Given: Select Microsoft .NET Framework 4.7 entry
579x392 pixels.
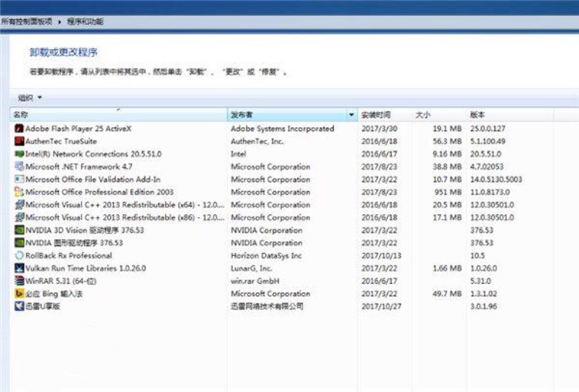Looking at the screenshot, I should pyautogui.click(x=79, y=167).
